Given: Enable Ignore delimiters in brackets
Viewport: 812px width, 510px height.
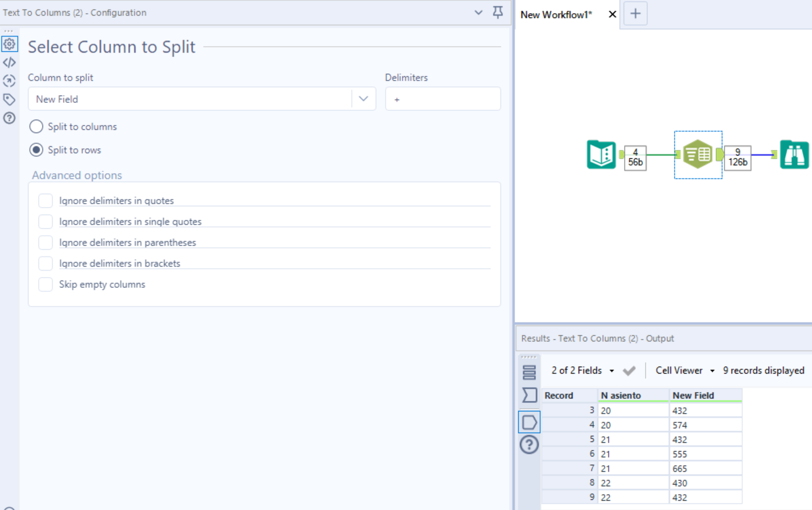Looking at the screenshot, I should click(45, 263).
